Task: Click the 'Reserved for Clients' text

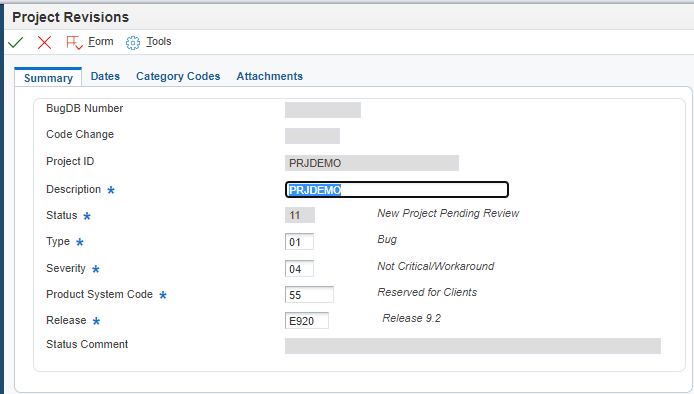Action: [x=427, y=292]
